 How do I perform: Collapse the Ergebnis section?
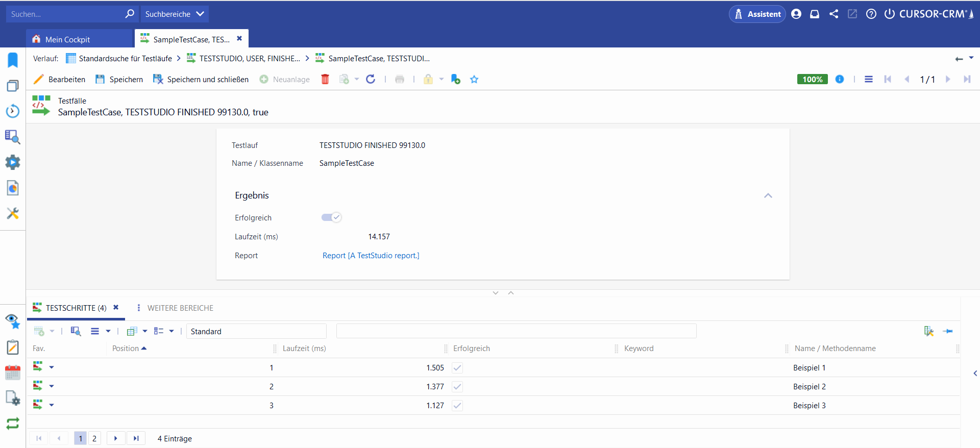tap(768, 195)
